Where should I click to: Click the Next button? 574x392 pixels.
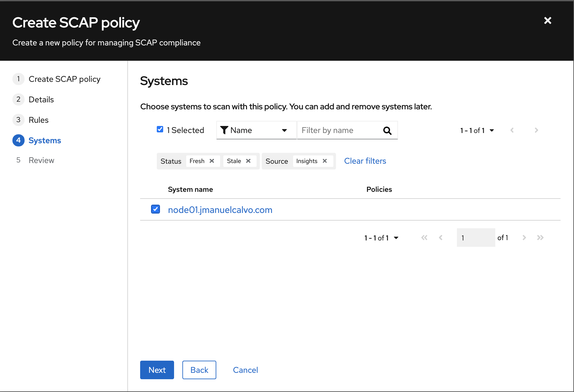pos(157,370)
